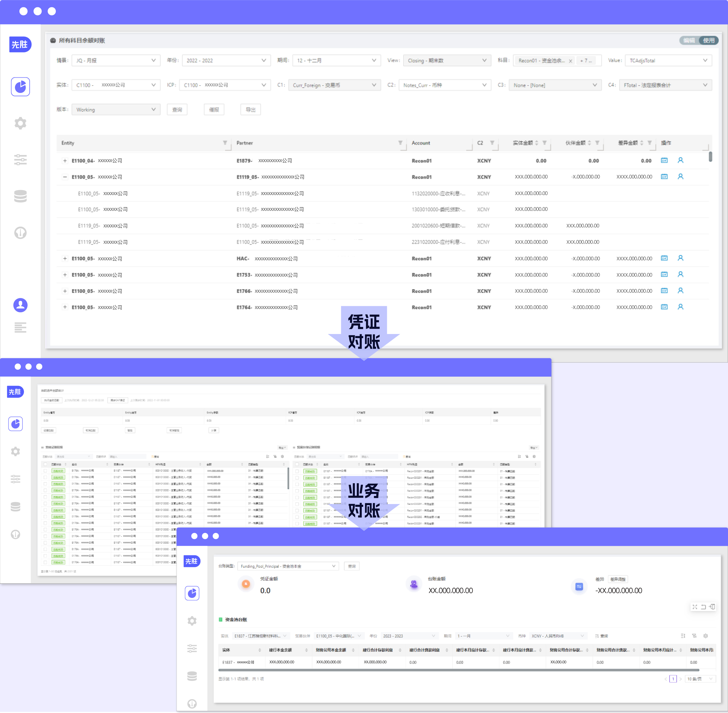
Task: Remove Recon01 tag from 科目 field
Action: pos(570,61)
